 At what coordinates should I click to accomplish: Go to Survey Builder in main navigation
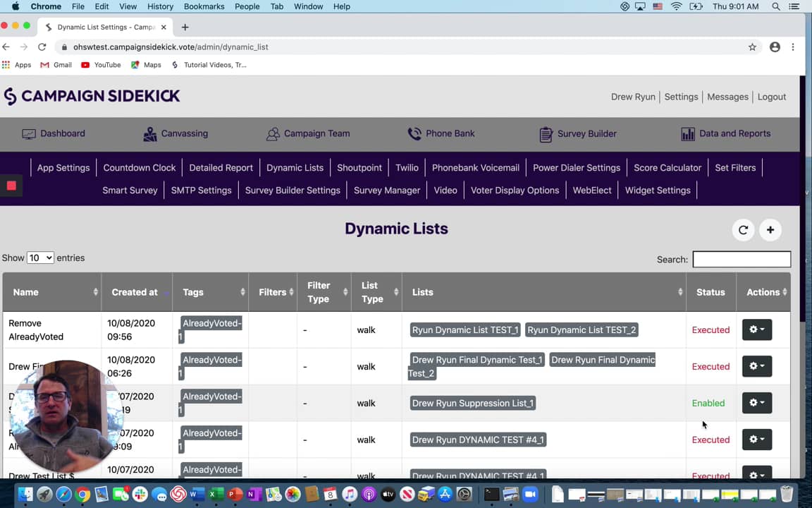578,134
